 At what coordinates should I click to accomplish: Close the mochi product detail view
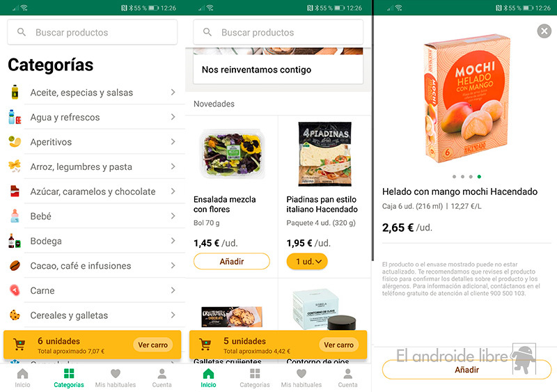544,31
